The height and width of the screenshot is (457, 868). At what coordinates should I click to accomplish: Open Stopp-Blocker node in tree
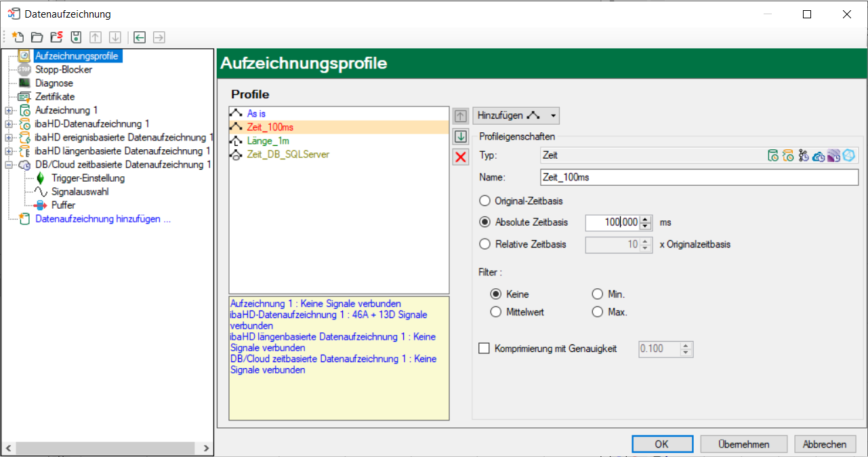pyautogui.click(x=64, y=69)
